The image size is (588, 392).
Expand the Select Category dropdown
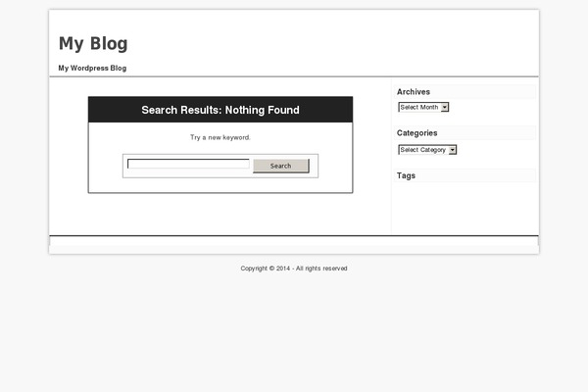click(422, 150)
